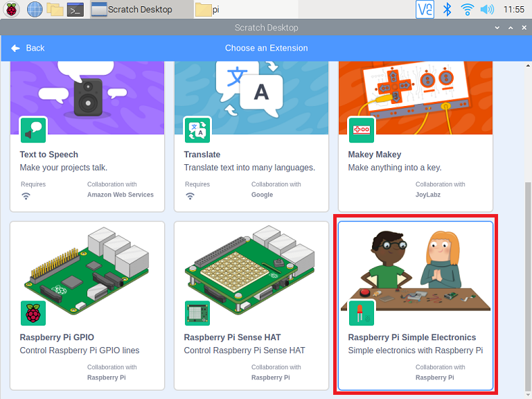The height and width of the screenshot is (399, 532).
Task: Go Back from the extension chooser
Action: pyautogui.click(x=28, y=48)
